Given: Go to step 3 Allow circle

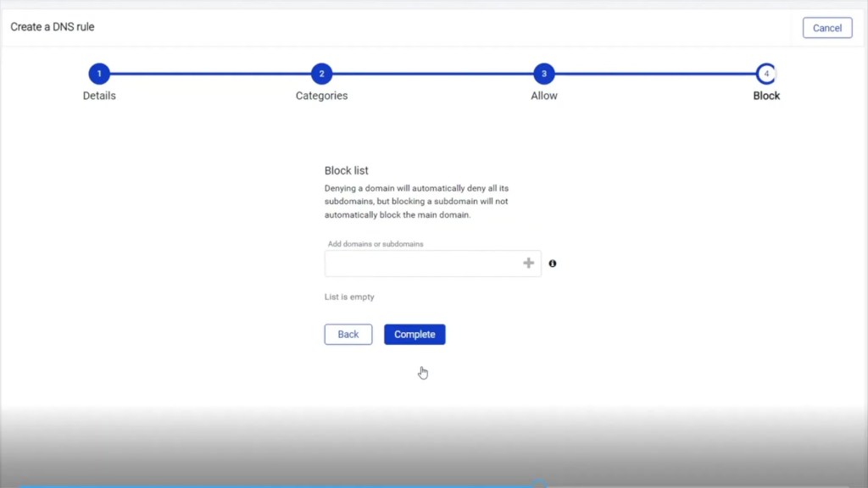Looking at the screenshot, I should click(543, 74).
